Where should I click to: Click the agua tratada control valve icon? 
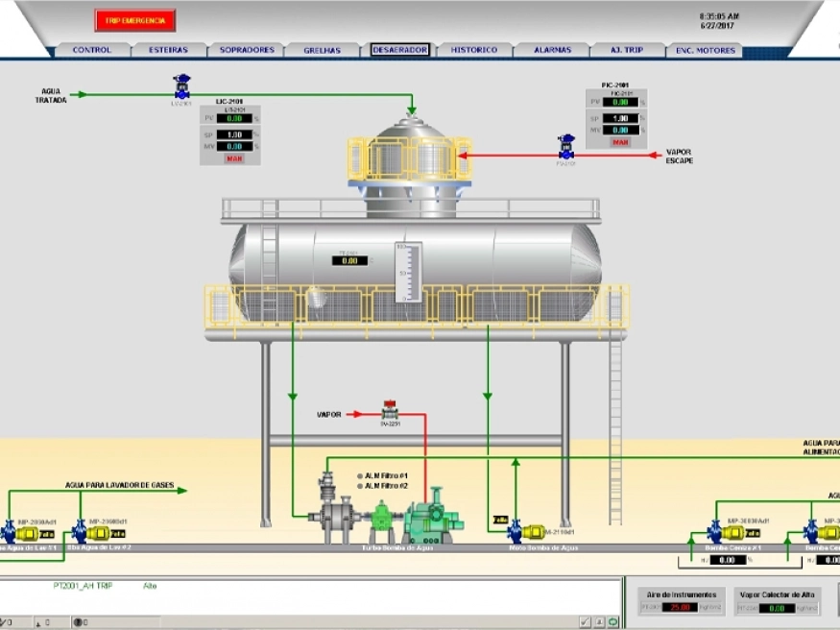pyautogui.click(x=181, y=86)
